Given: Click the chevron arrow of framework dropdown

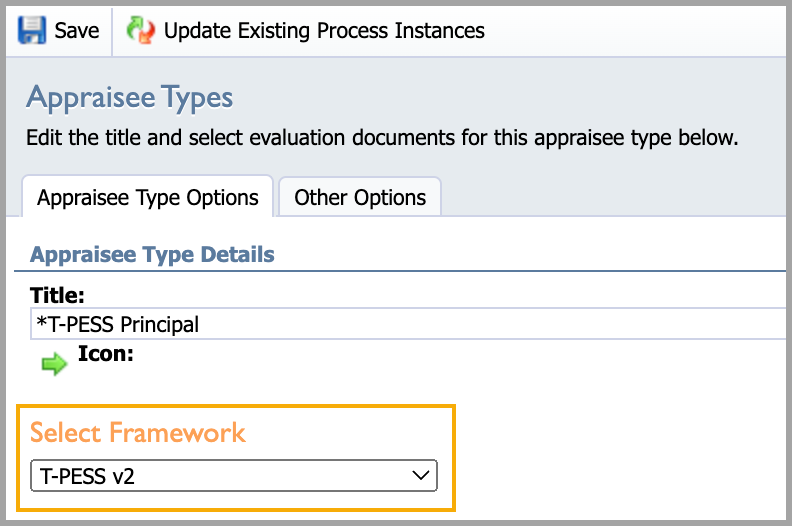Looking at the screenshot, I should coord(420,475).
